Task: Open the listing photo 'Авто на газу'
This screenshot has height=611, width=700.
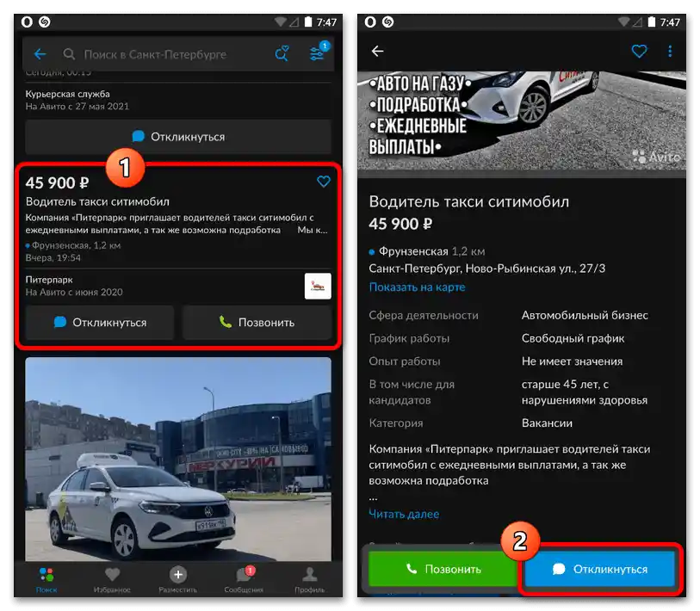Action: pos(522,120)
